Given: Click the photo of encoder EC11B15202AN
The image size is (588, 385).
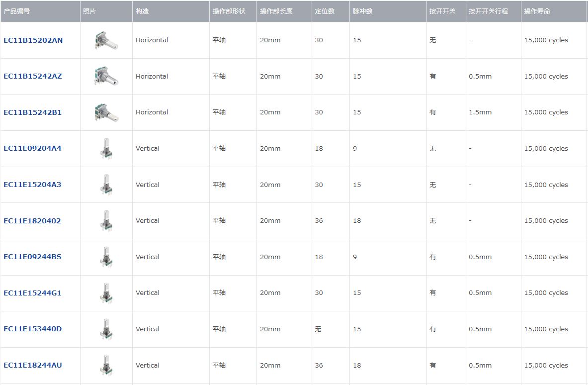Looking at the screenshot, I should (106, 40).
